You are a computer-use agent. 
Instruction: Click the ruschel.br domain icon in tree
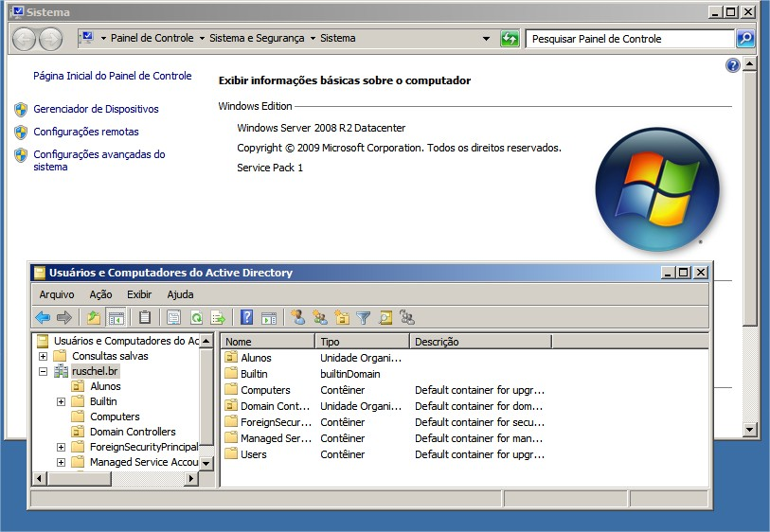61,371
